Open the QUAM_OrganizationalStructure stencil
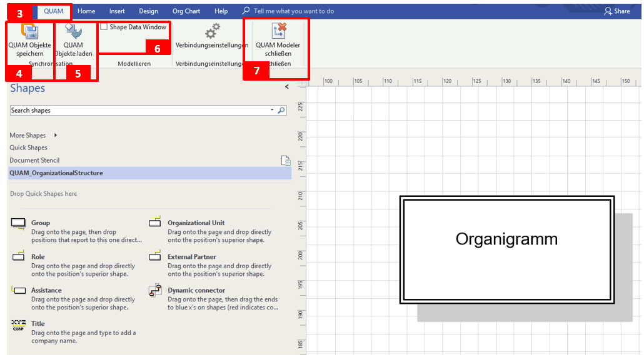Image resolution: width=644 pixels, height=357 pixels. pyautogui.click(x=56, y=173)
